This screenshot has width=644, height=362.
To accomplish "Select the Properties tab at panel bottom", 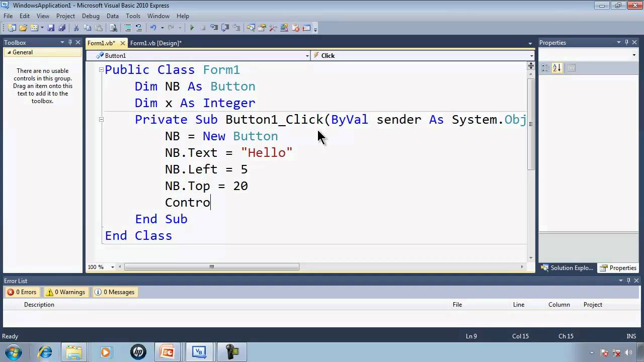I will click(619, 268).
